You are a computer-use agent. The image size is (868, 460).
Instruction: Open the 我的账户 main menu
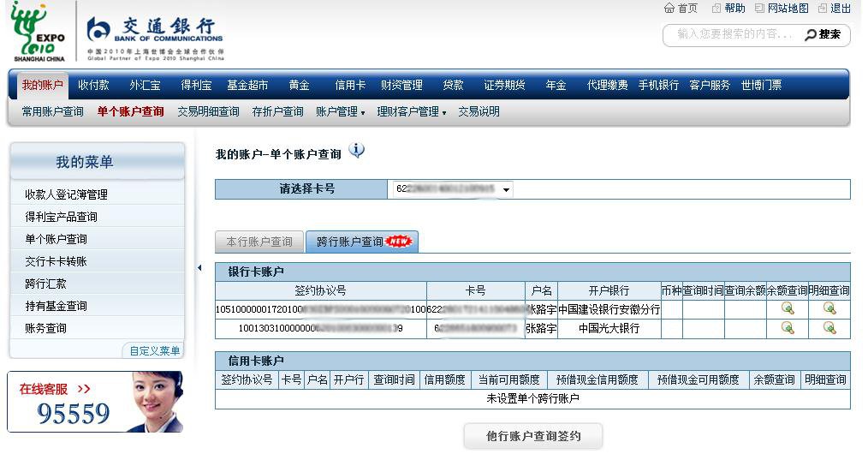(x=43, y=86)
